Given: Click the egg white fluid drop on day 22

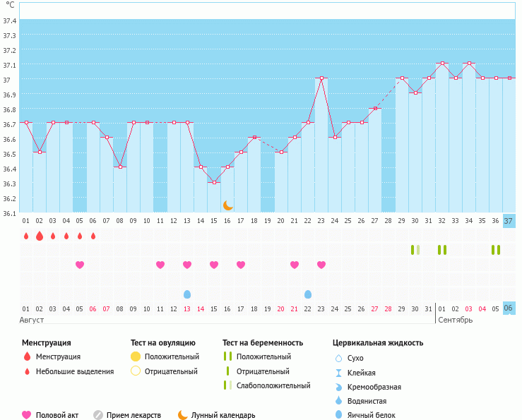Looking at the screenshot, I should pos(308,294).
